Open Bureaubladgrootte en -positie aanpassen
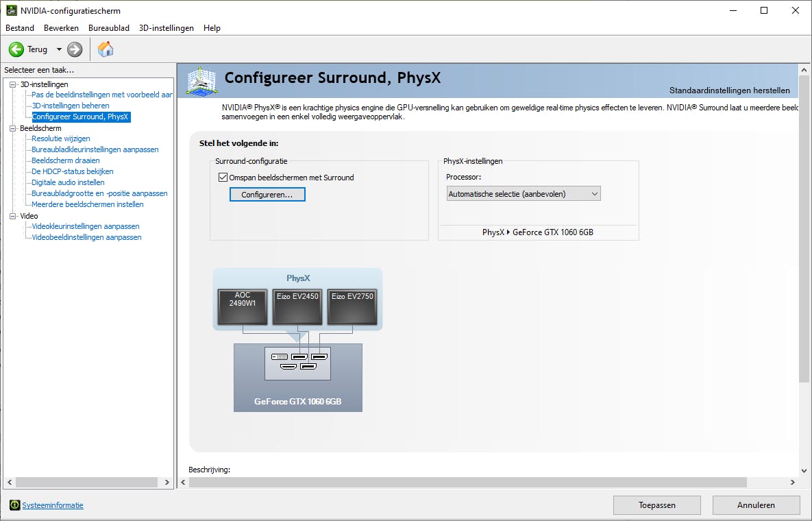Image resolution: width=812 pixels, height=521 pixels. tap(99, 193)
